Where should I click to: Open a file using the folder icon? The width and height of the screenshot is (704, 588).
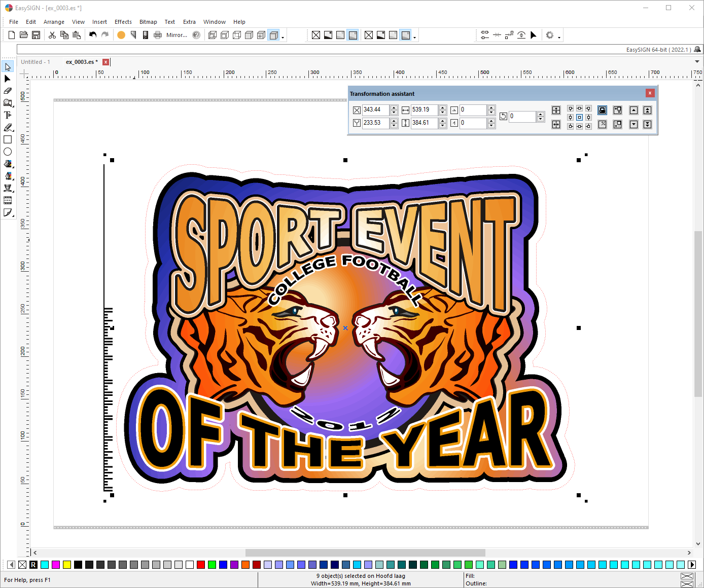24,35
